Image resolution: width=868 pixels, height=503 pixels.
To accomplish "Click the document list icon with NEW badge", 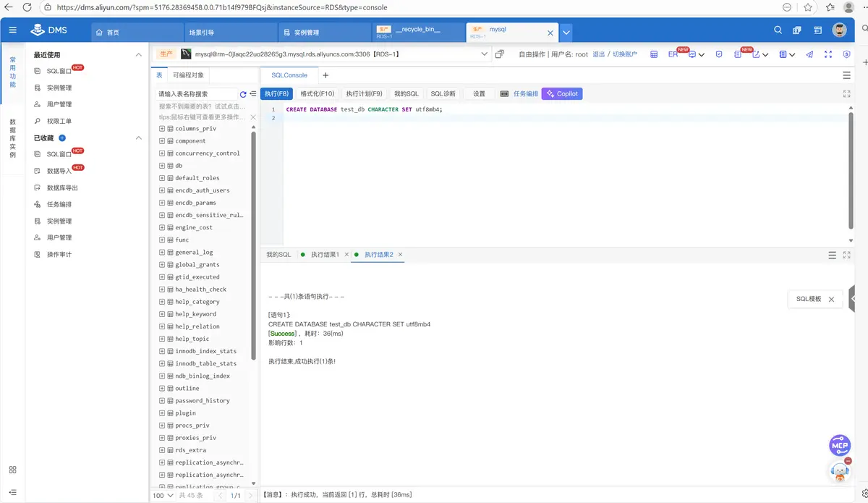I will [737, 54].
